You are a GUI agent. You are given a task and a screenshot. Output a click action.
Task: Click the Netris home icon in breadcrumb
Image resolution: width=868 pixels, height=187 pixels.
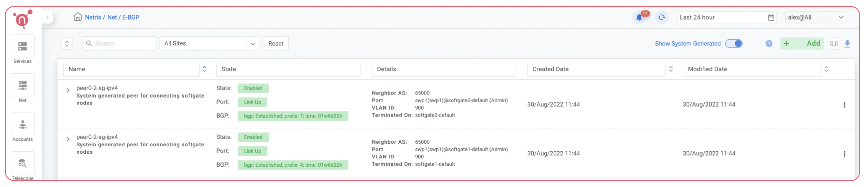click(x=78, y=17)
